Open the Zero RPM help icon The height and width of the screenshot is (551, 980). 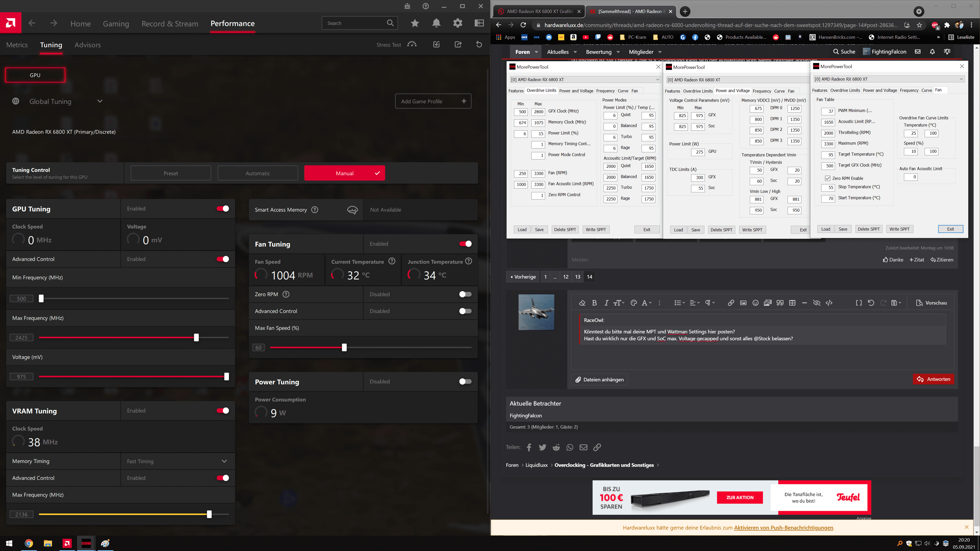pyautogui.click(x=286, y=294)
